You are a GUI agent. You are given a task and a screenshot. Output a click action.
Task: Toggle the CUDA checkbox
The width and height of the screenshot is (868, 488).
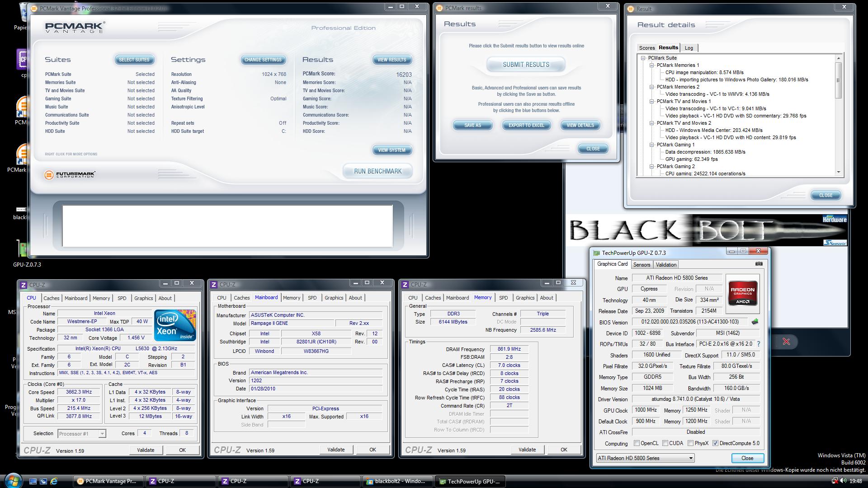coord(665,443)
